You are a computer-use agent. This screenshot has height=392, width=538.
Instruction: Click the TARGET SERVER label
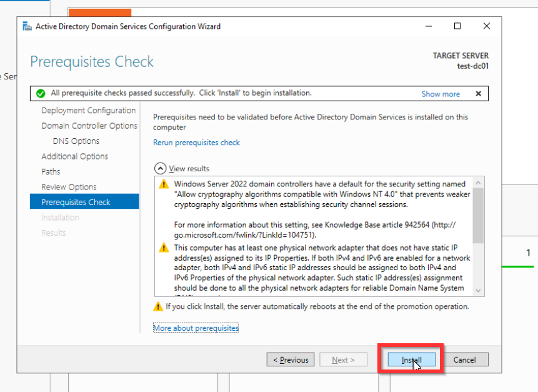[461, 56]
